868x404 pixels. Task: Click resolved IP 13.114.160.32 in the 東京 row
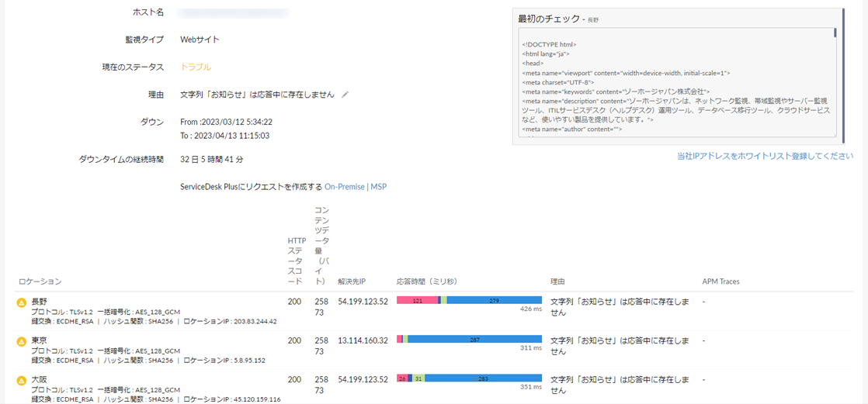pyautogui.click(x=363, y=340)
